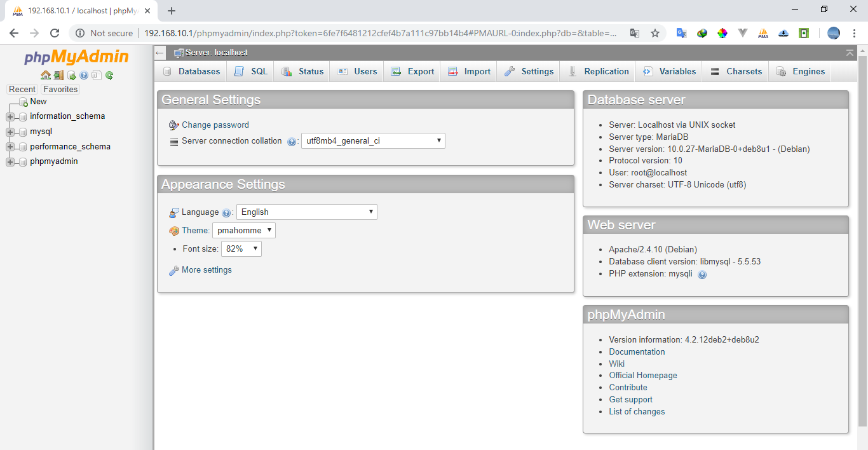The height and width of the screenshot is (450, 868).
Task: Click the Change password link
Action: pyautogui.click(x=215, y=125)
